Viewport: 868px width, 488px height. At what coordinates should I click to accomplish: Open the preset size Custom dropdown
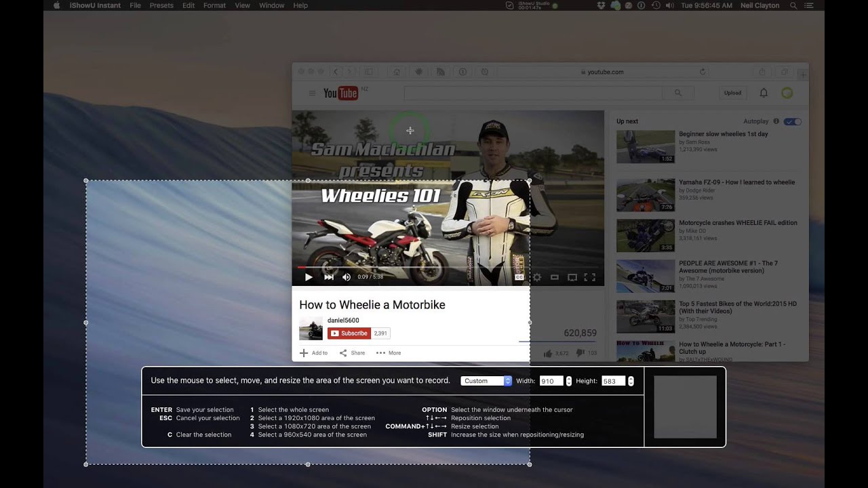[x=486, y=381]
